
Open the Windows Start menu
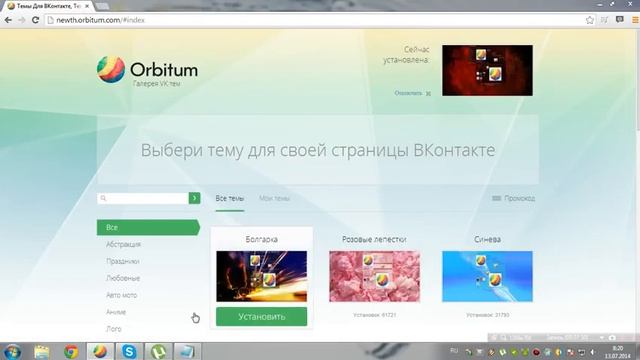pyautogui.click(x=12, y=351)
